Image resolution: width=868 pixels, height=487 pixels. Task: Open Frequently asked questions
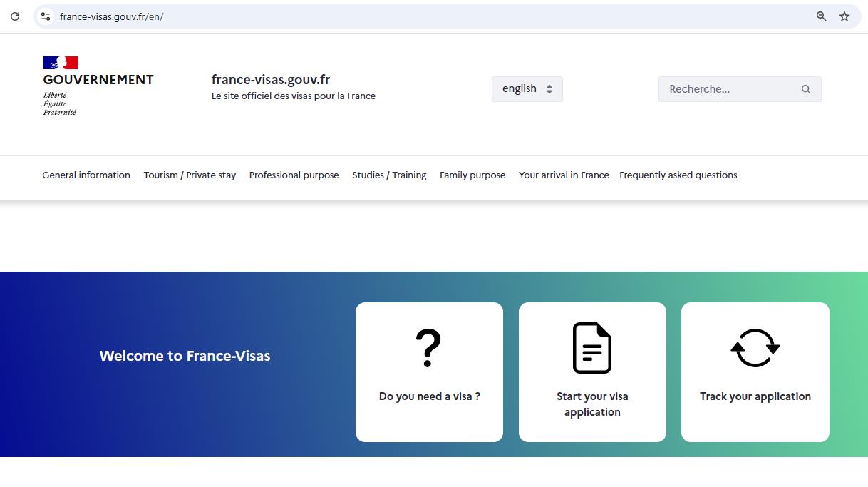[x=678, y=175]
